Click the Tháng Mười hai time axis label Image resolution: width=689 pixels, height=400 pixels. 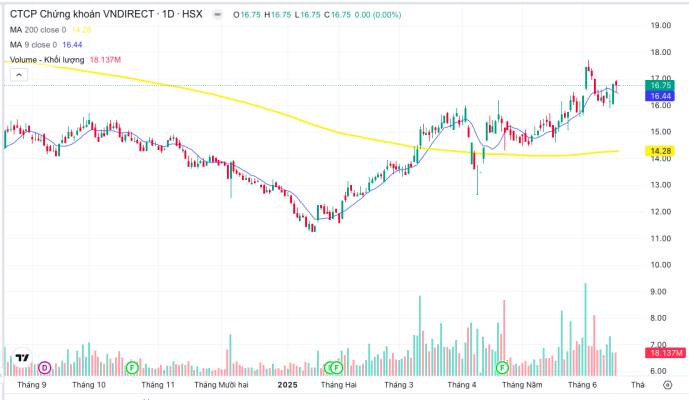tap(221, 385)
